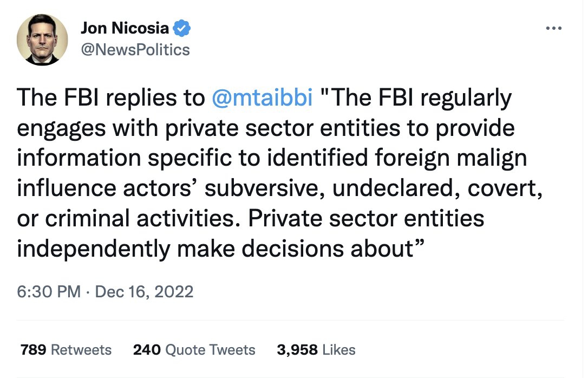The height and width of the screenshot is (378, 588).
Task: Click the 6:30 PM timestamp
Action: (x=49, y=292)
